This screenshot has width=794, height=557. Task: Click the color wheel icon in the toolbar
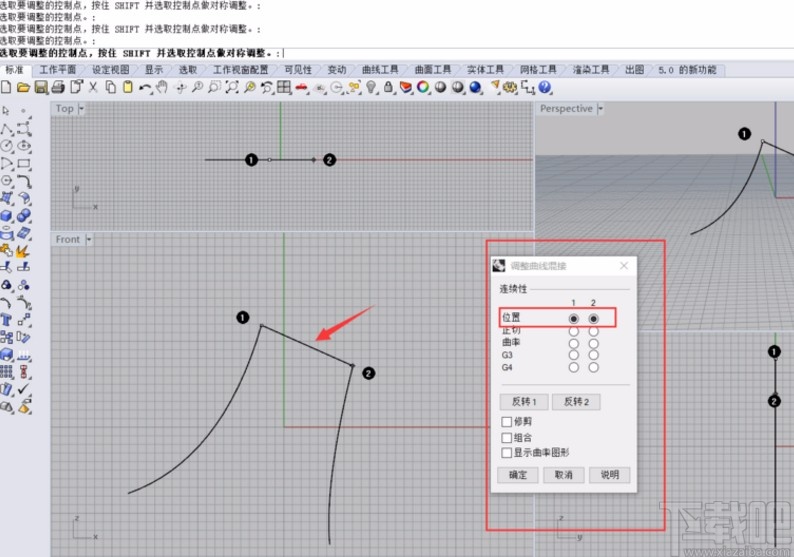point(423,88)
